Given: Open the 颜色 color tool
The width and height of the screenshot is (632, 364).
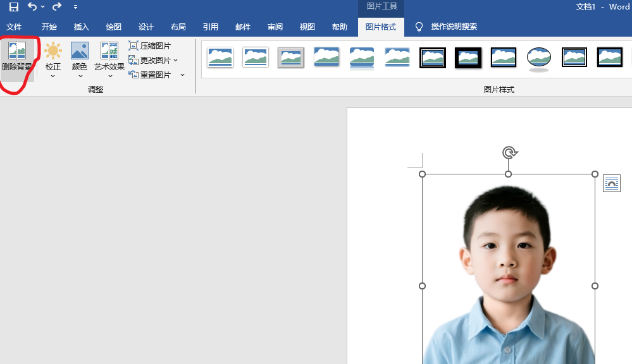Looking at the screenshot, I should 80,59.
